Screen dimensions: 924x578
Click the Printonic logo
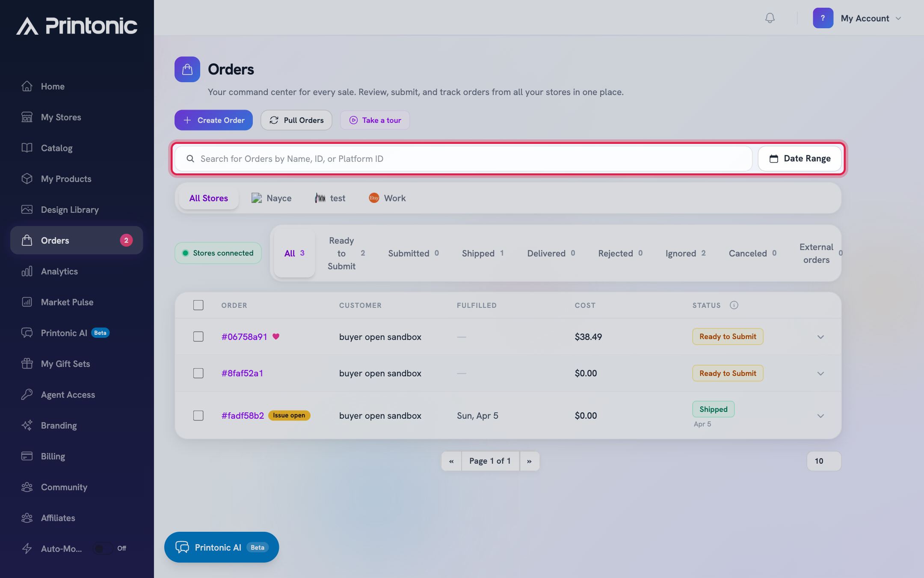tap(77, 26)
